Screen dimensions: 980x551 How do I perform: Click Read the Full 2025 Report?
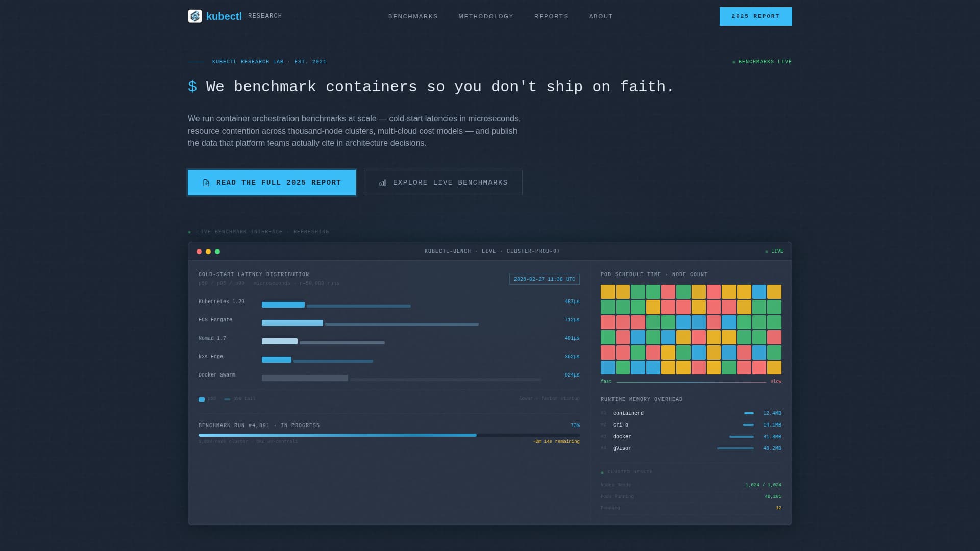pos(272,183)
